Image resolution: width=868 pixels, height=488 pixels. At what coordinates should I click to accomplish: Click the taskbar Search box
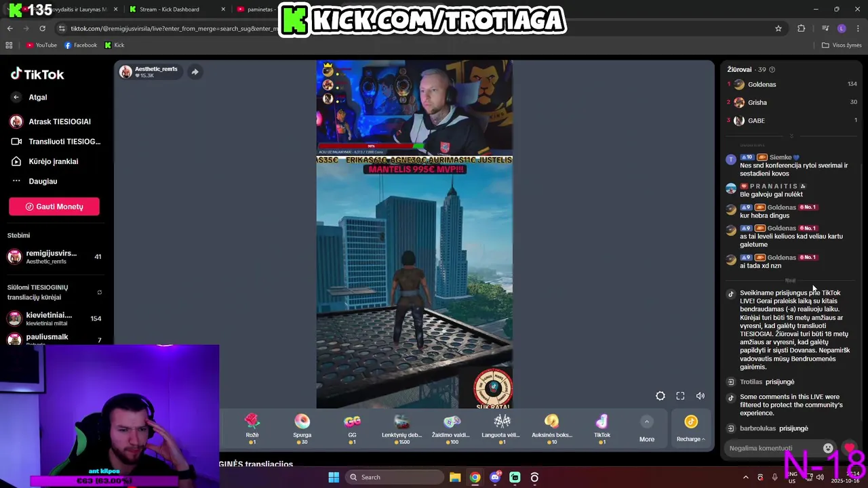coord(395,477)
